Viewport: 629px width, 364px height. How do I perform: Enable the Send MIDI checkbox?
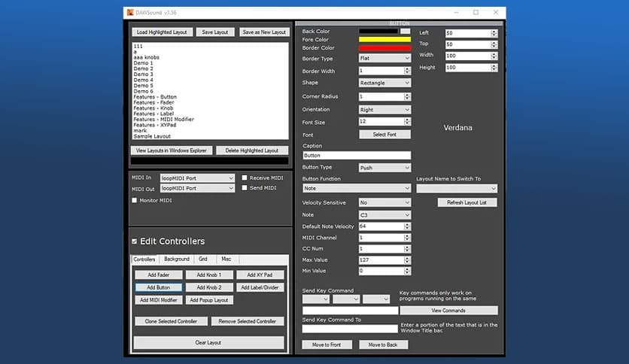point(245,187)
